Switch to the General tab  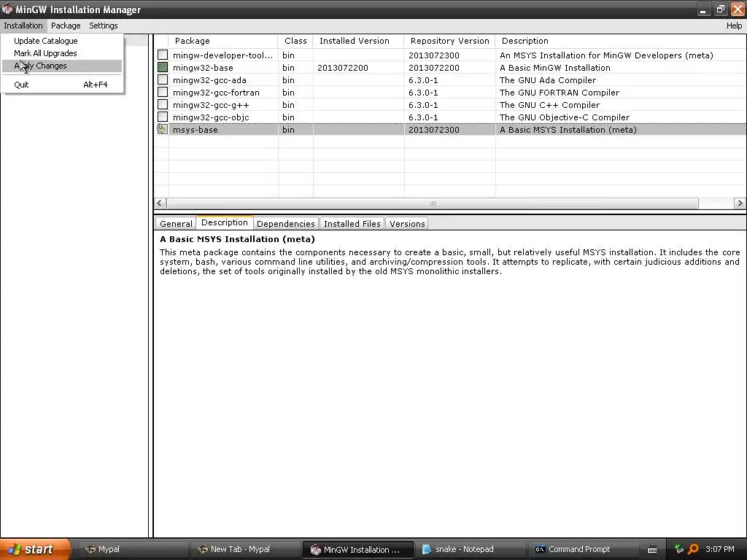(176, 224)
